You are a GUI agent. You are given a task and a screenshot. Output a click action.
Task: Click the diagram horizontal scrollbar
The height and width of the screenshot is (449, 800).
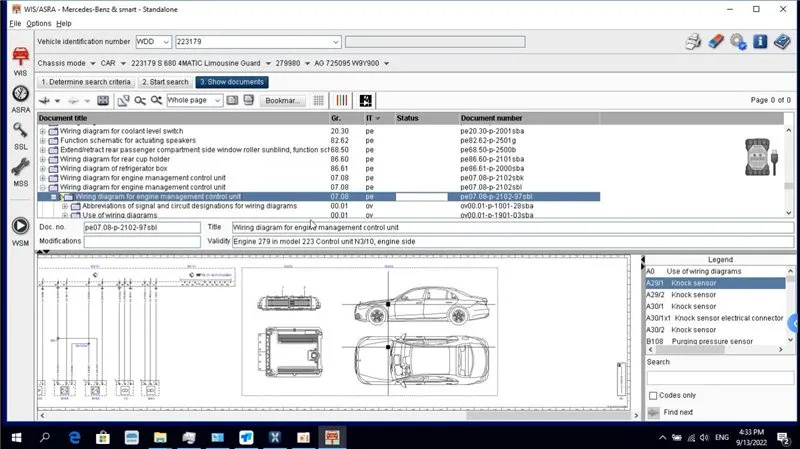pos(339,415)
